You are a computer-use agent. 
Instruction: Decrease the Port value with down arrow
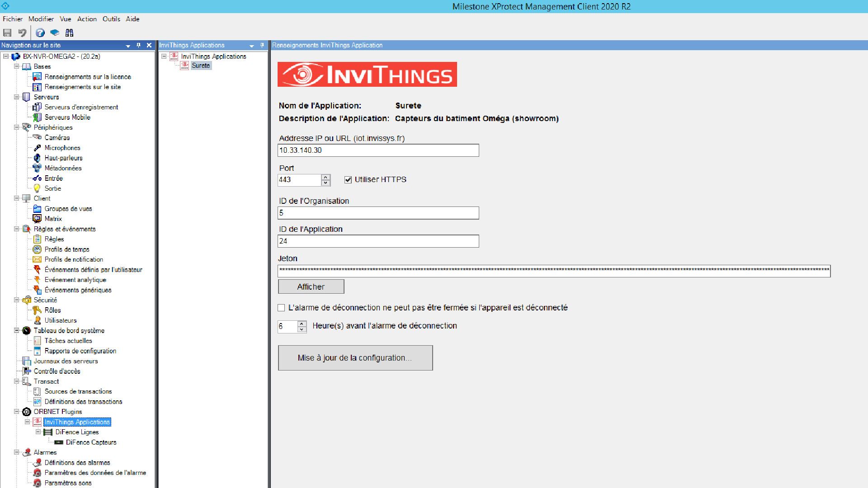[x=325, y=183]
